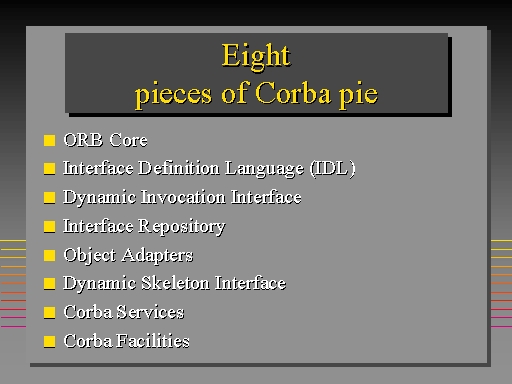Screen dimensions: 512x384
Task: Select the Corba Facilities line
Action: pos(126,341)
